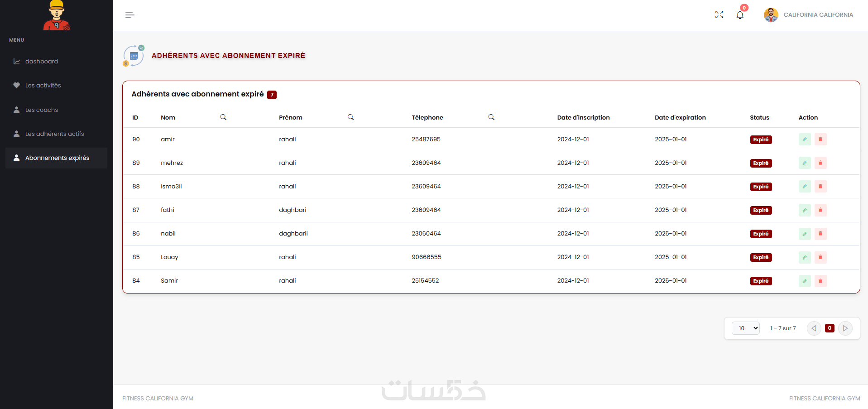Click the expired count badge 7
The width and height of the screenshot is (868, 409).
coord(272,95)
